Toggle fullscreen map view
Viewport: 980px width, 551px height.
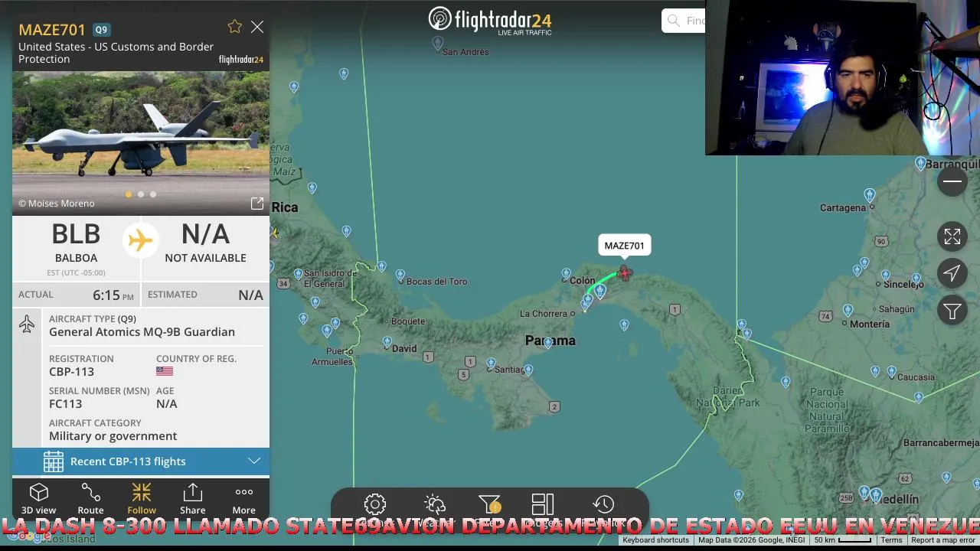click(952, 237)
